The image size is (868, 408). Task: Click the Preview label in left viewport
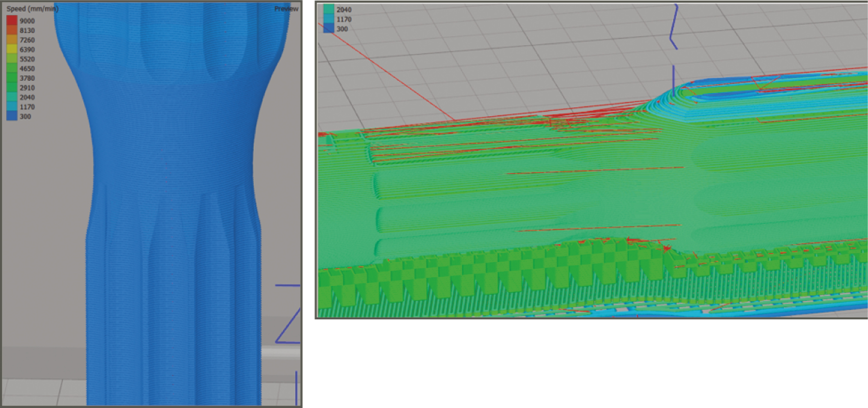coord(286,9)
